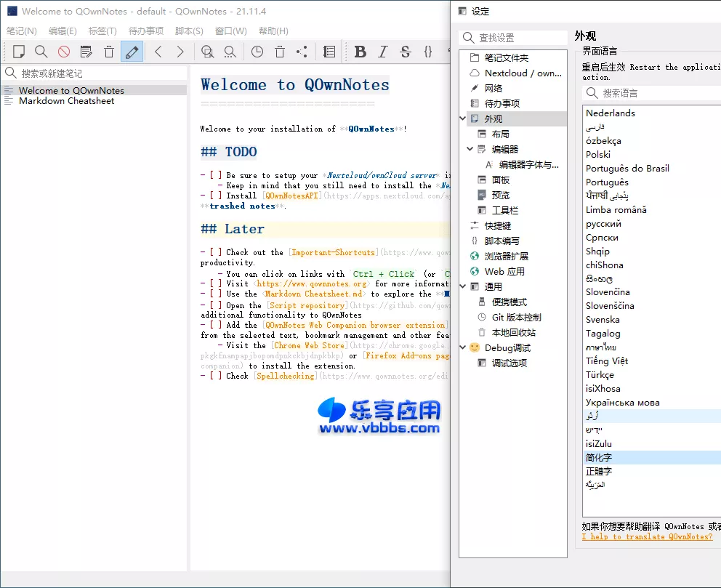Open note history with the clock icon

tap(257, 52)
